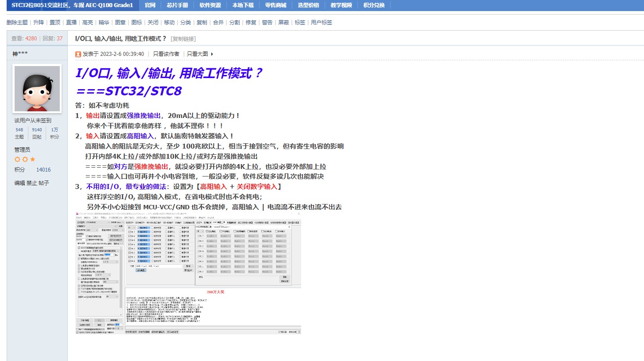The image size is (644, 361).
Task: Click the 管理员 group label
Action: 22,150
